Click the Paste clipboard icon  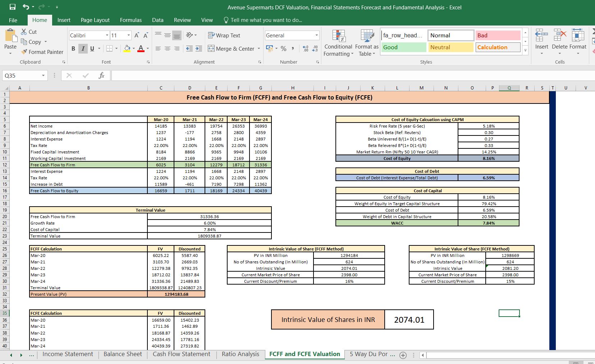tap(10, 36)
